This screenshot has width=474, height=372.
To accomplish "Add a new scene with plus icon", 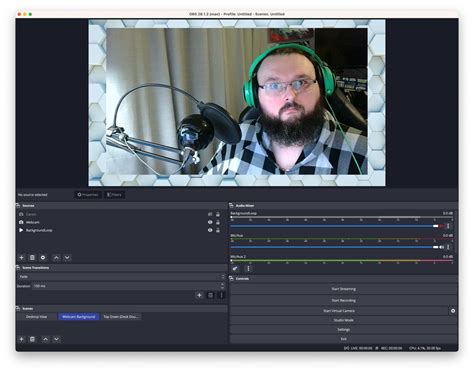I will point(22,339).
